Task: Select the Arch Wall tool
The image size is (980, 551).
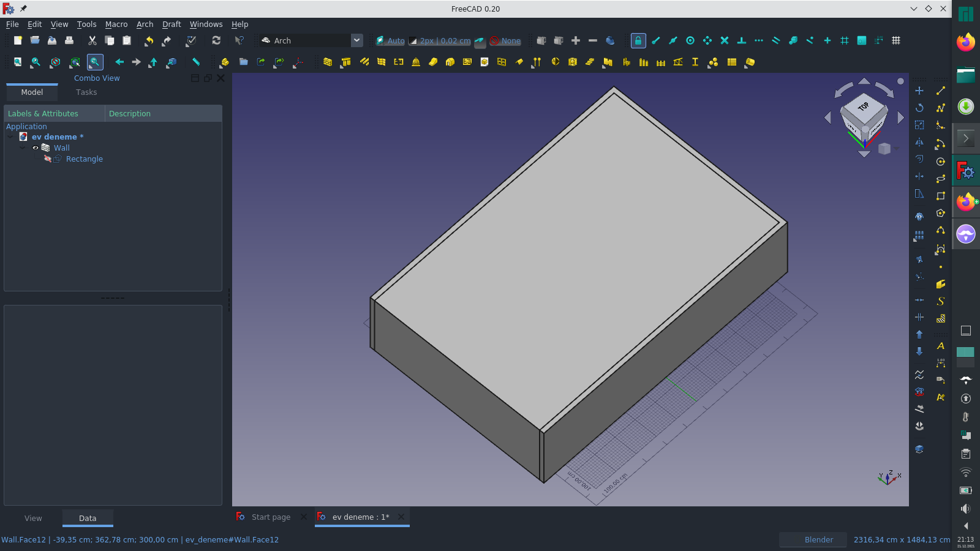Action: [x=327, y=62]
